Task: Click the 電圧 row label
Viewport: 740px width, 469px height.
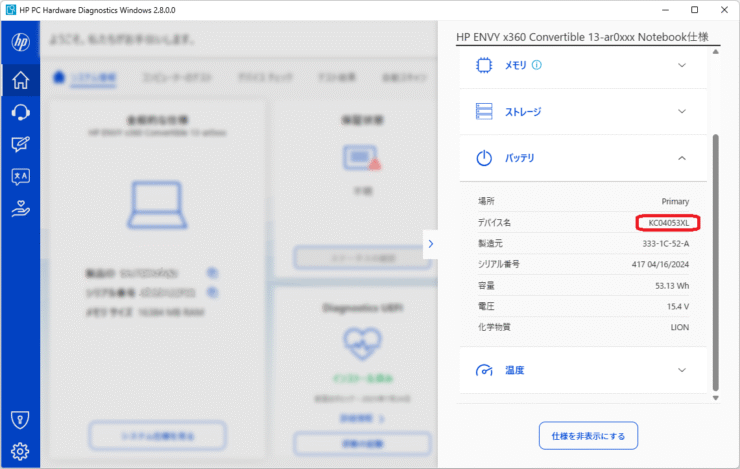Action: pos(486,306)
